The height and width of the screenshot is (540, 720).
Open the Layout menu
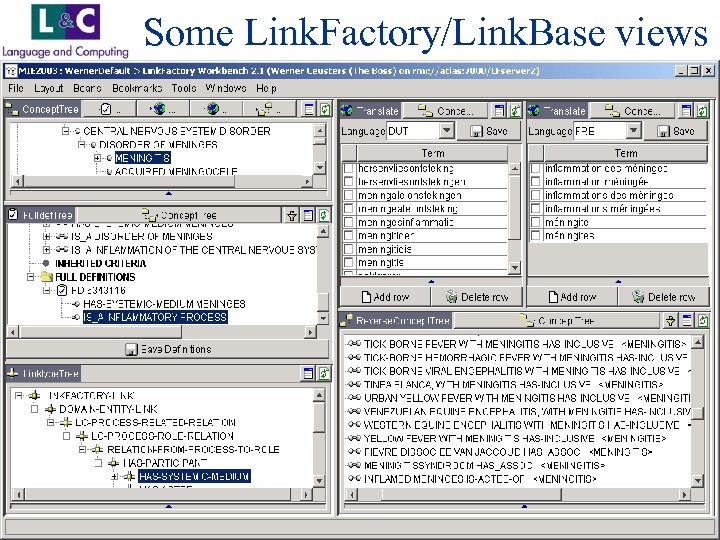(x=49, y=88)
